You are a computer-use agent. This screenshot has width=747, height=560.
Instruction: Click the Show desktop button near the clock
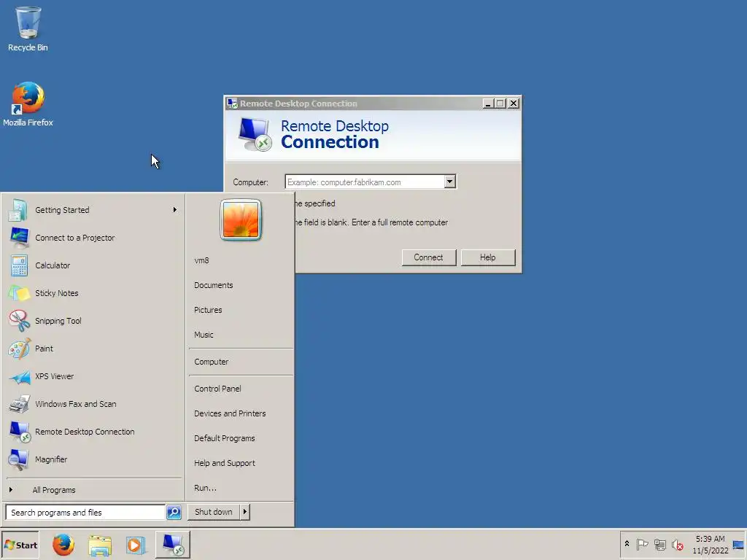tap(738, 545)
